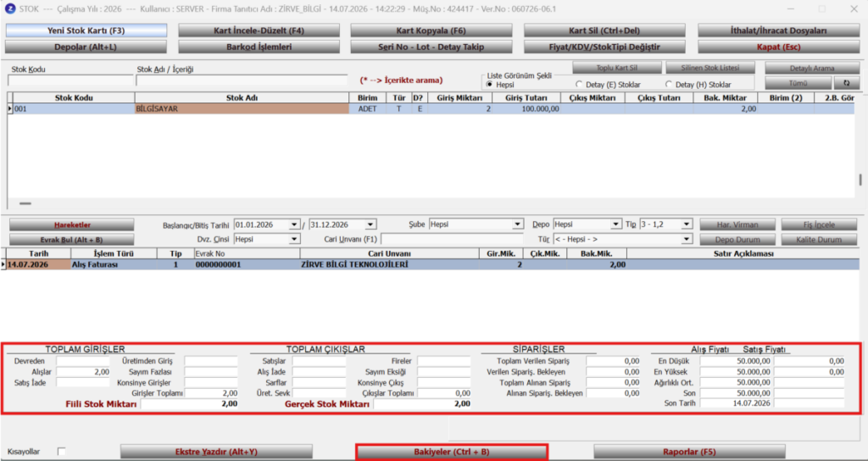Click the Stok Adı column header
868x461 pixels.
coord(242,98)
